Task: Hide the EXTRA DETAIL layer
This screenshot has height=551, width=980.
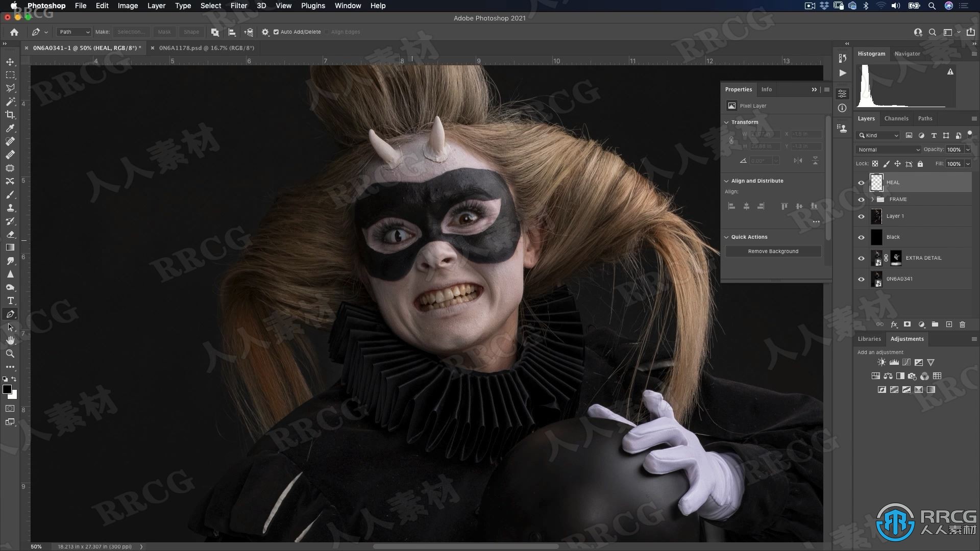Action: [x=861, y=258]
